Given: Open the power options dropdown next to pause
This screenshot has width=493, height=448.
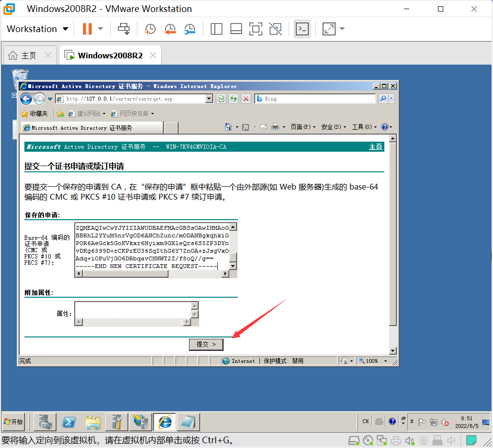Looking at the screenshot, I should click(101, 29).
